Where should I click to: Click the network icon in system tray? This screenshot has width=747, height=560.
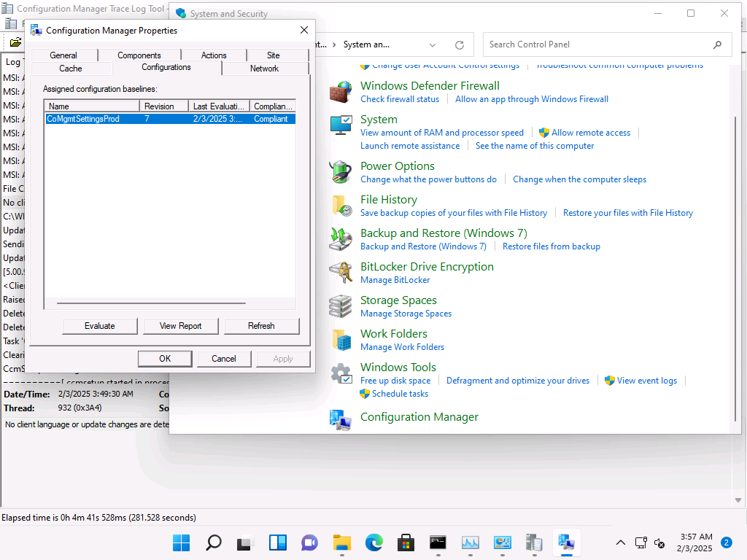pyautogui.click(x=640, y=542)
